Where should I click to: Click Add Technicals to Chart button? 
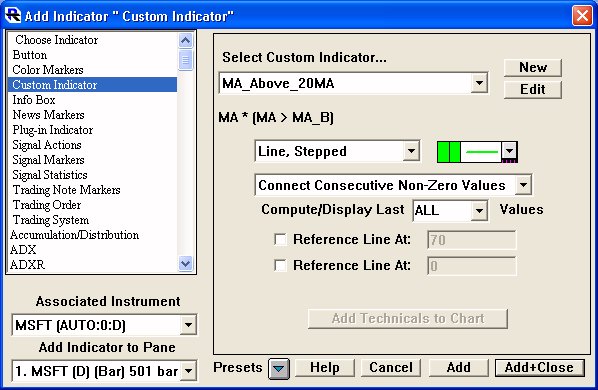tap(408, 318)
